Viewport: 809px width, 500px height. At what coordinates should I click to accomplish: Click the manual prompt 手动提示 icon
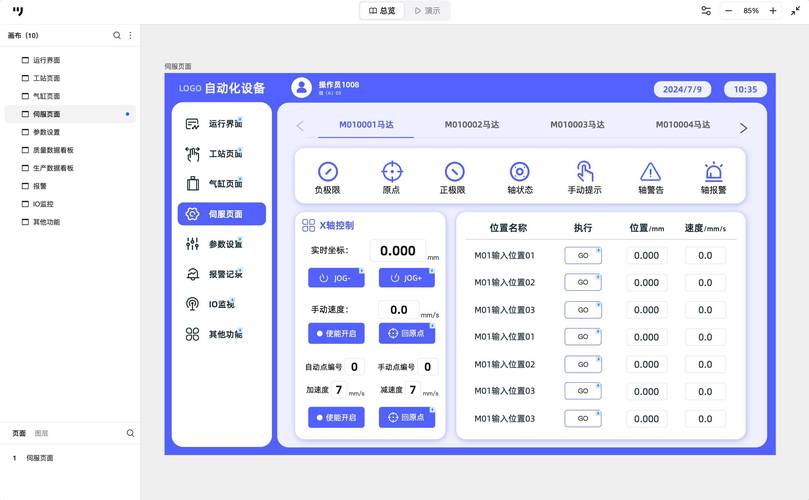(x=585, y=171)
